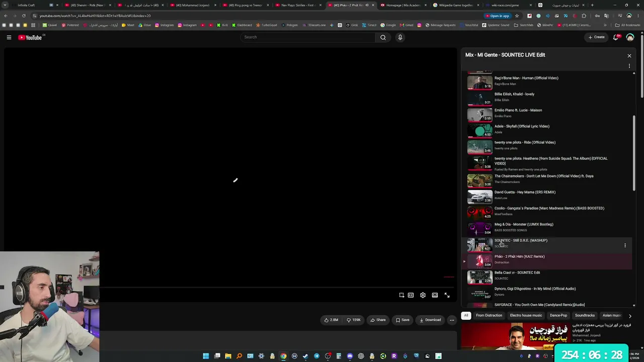Select the From Distraction chip
Image resolution: width=644 pixels, height=362 pixels.
pyautogui.click(x=489, y=316)
